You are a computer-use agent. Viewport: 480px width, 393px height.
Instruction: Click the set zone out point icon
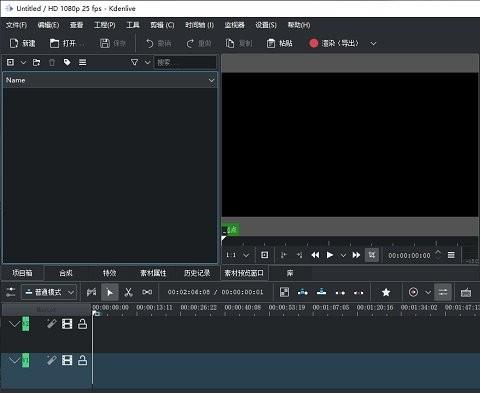(299, 255)
